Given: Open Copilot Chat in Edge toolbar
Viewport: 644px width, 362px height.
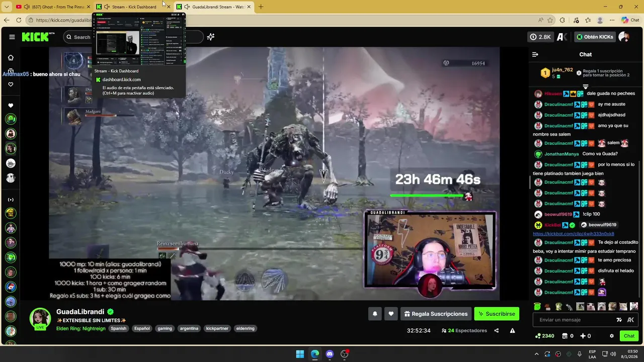Looking at the screenshot, I should (x=630, y=20).
